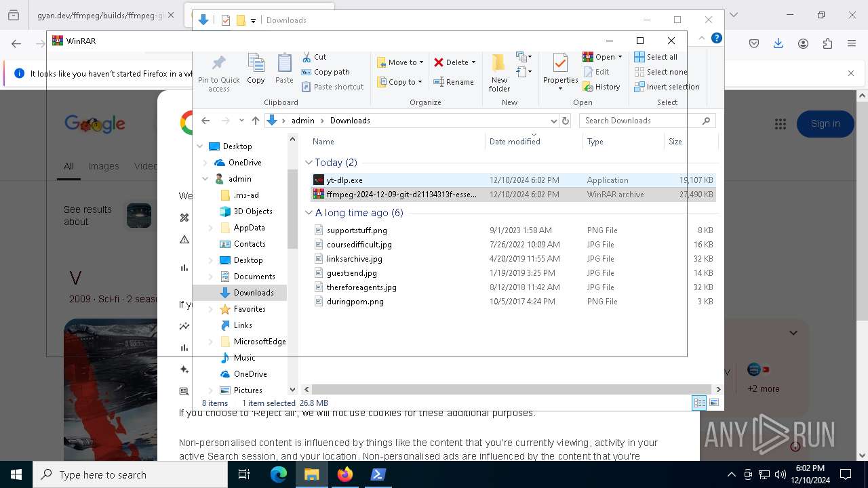868x488 pixels.
Task: Click Pin to Quick access icon
Action: click(218, 73)
